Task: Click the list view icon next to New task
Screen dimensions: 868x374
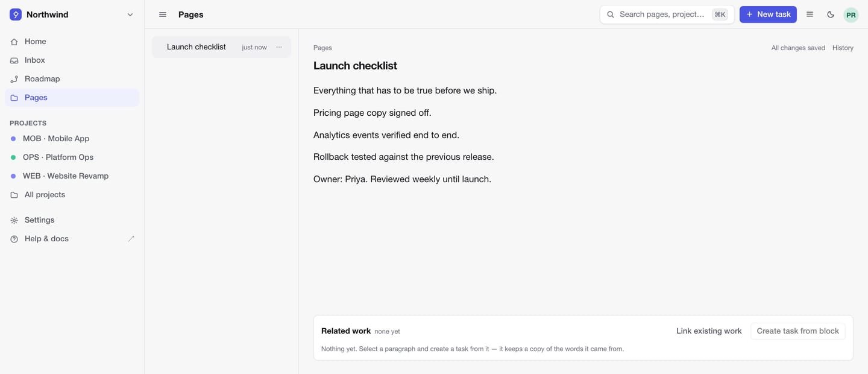Action: tap(810, 14)
